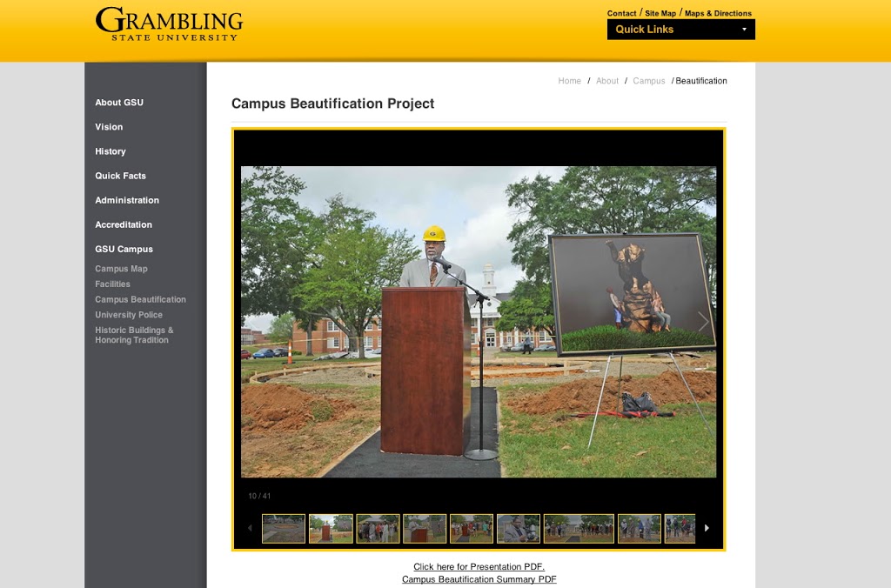Open Maps & Directions link

pyautogui.click(x=718, y=14)
